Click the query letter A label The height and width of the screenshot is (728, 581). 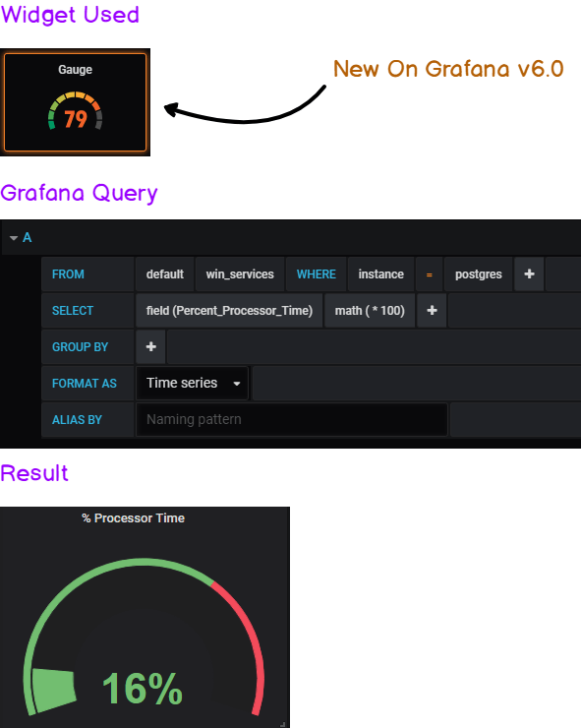(x=27, y=237)
